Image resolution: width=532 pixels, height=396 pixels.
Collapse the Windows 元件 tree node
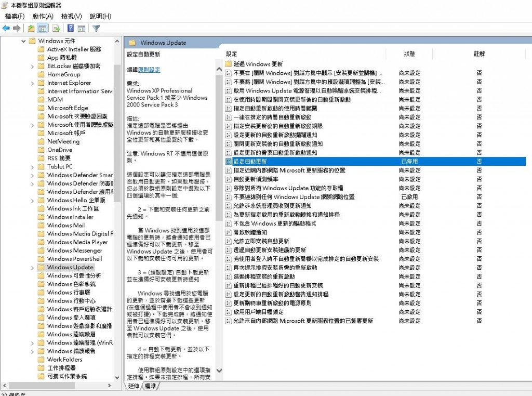[x=23, y=41]
